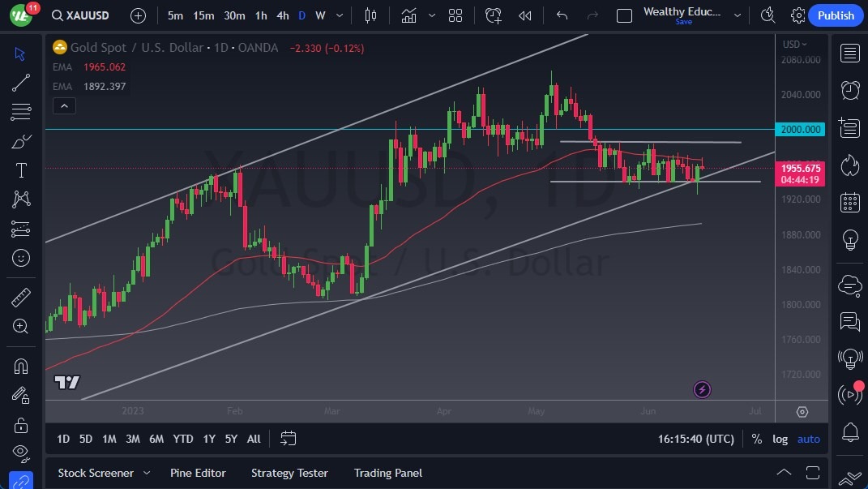Open the XAUUSD symbol search
The width and height of the screenshot is (868, 489).
81,15
